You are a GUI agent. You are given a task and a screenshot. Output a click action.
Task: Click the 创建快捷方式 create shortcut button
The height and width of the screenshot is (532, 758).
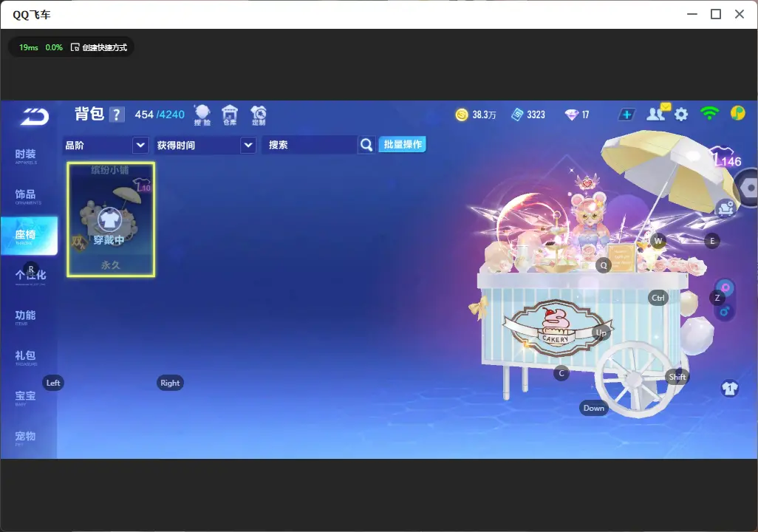[x=99, y=47]
